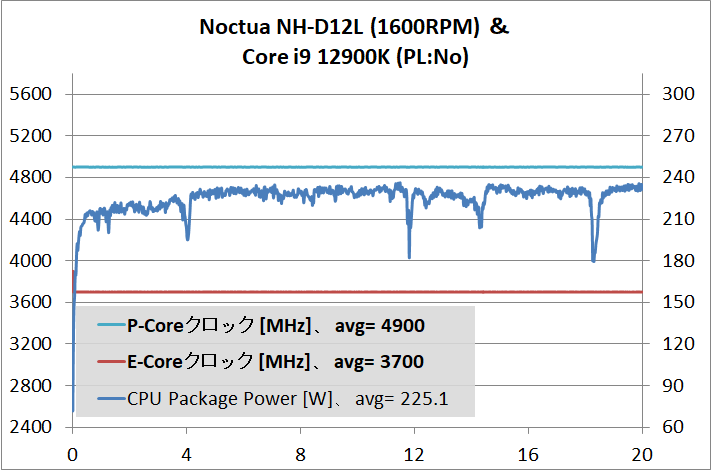Image resolution: width=711 pixels, height=470 pixels.
Task: Select right axis label 210
Action: pyautogui.click(x=678, y=219)
